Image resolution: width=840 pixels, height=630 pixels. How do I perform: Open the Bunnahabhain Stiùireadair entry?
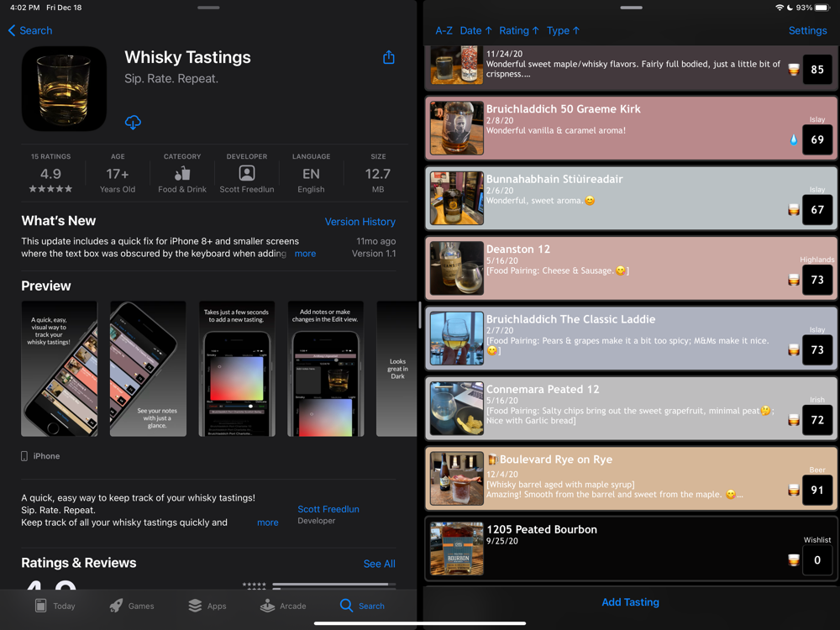(x=631, y=198)
